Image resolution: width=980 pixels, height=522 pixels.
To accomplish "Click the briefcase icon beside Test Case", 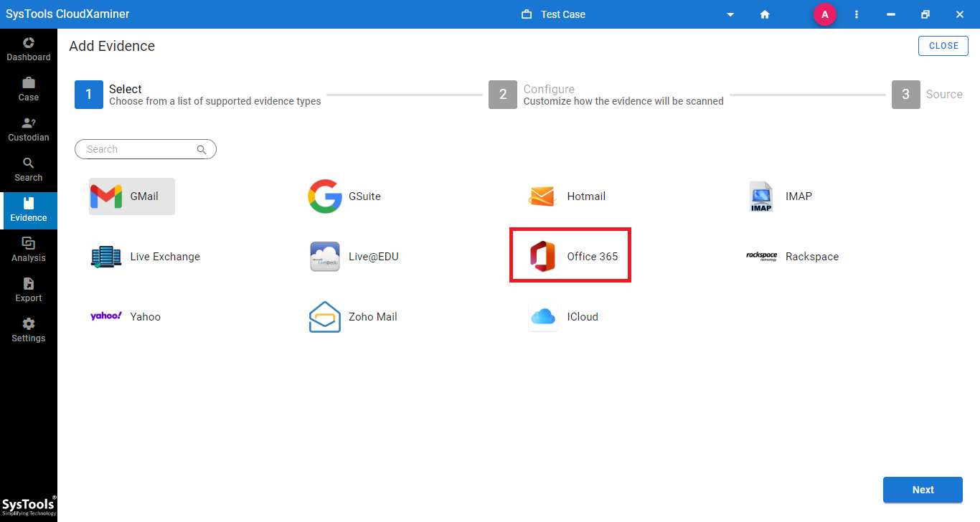I will point(527,14).
